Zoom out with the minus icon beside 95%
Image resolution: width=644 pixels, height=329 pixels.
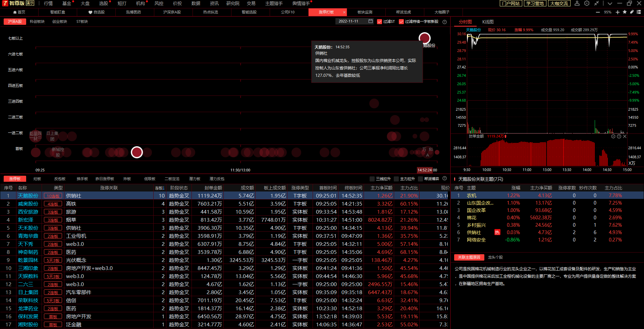click(x=598, y=12)
